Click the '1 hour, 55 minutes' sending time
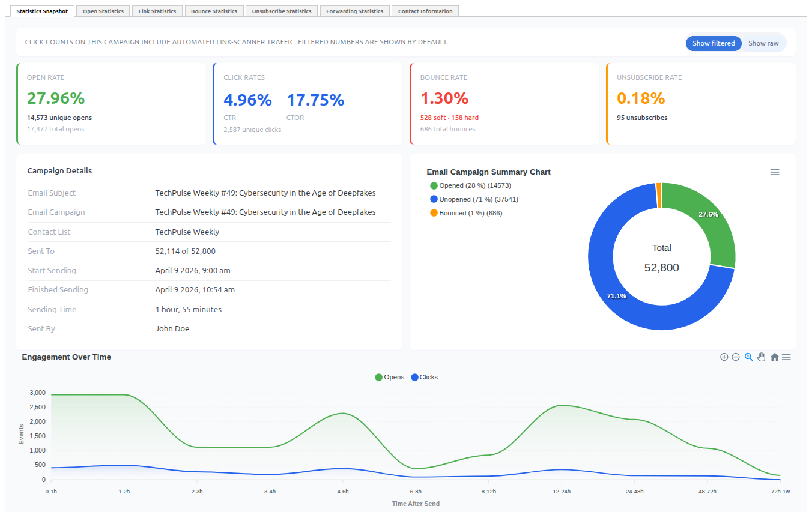The height and width of the screenshot is (512, 812). click(x=189, y=309)
